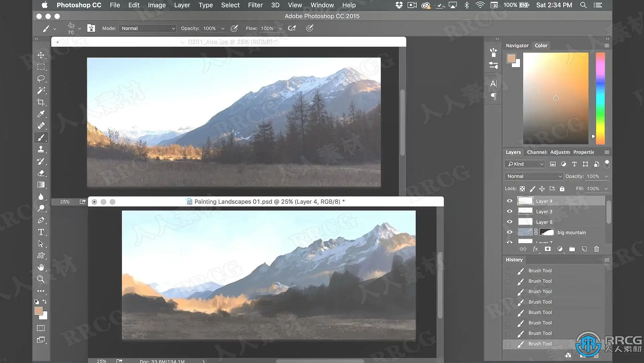Image resolution: width=644 pixels, height=363 pixels.
Task: Hide Layer 4 visibility eye
Action: [x=509, y=201]
